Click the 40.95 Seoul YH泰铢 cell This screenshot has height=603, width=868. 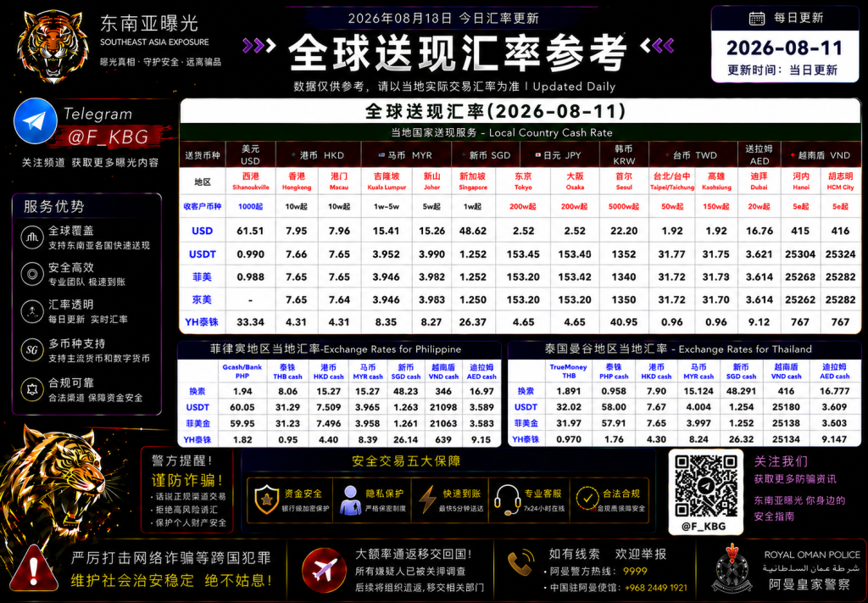(x=624, y=322)
